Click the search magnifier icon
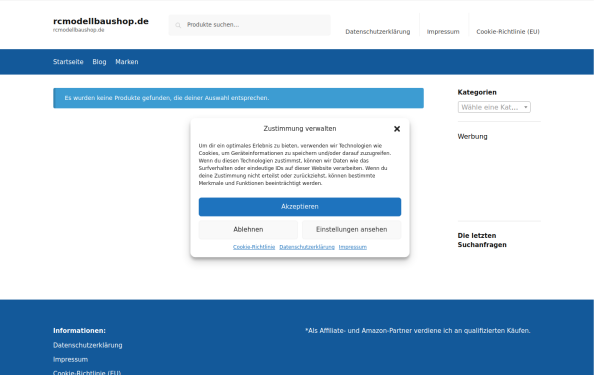Viewport: 600px width, 375px height. coord(178,25)
